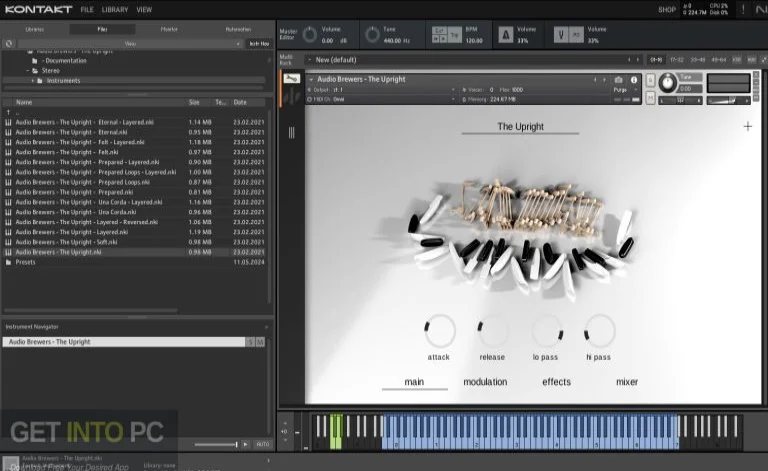The image size is (768, 471).
Task: Select rack page 17-32
Action: (676, 60)
